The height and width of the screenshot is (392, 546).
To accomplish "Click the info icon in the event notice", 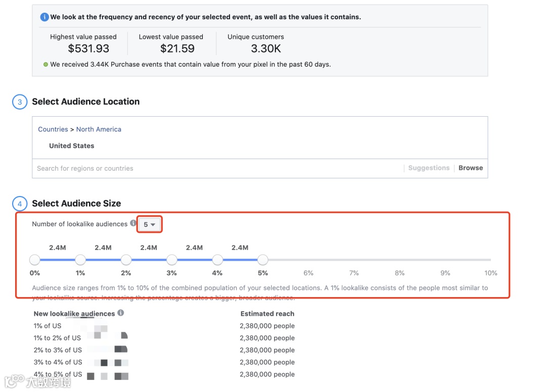I will pos(44,17).
